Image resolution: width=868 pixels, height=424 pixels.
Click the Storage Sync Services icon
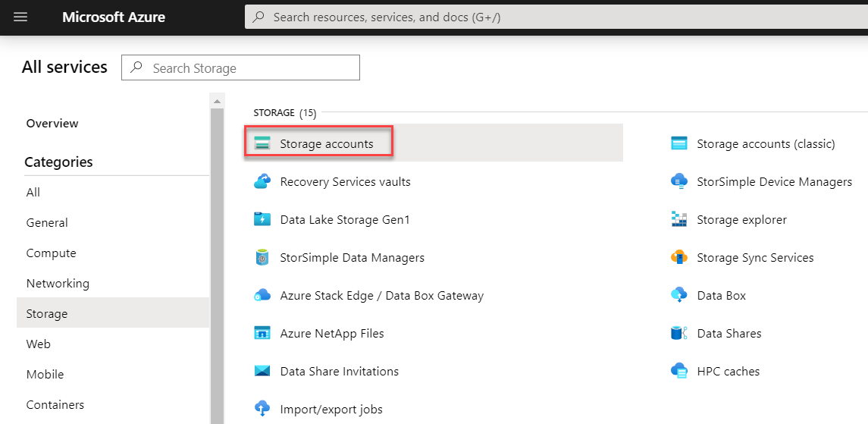point(678,257)
